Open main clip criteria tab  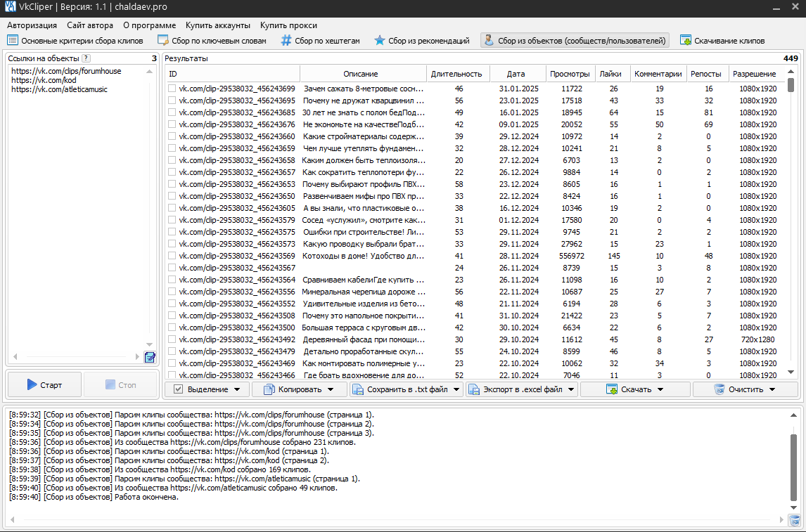(x=75, y=41)
